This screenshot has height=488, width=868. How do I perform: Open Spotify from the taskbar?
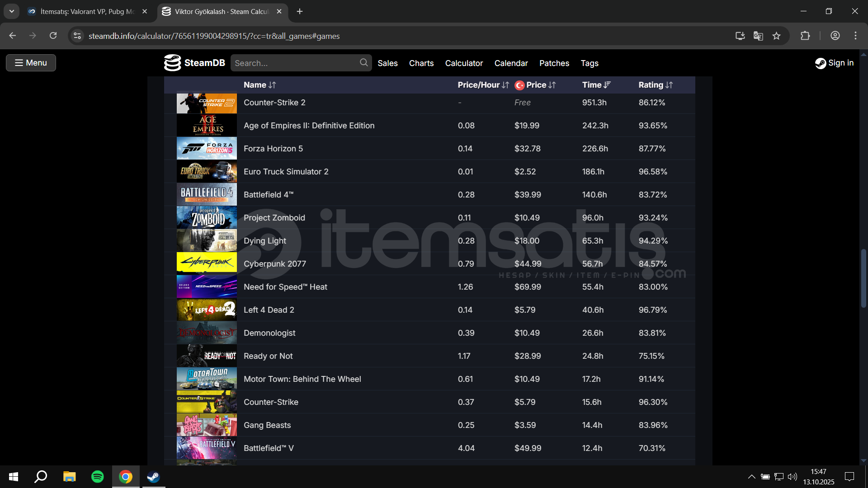(x=97, y=477)
